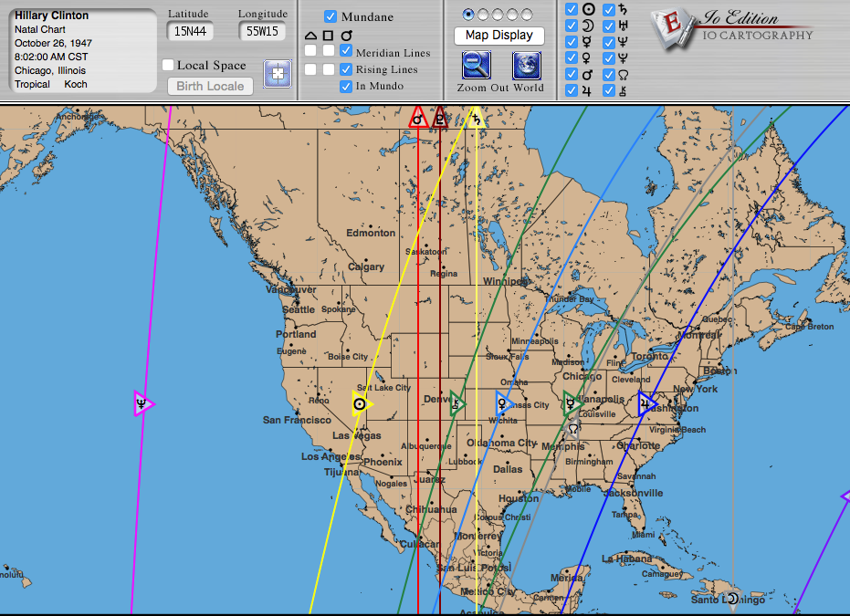Click the Birth Locale button
This screenshot has width=850, height=616.
point(210,87)
